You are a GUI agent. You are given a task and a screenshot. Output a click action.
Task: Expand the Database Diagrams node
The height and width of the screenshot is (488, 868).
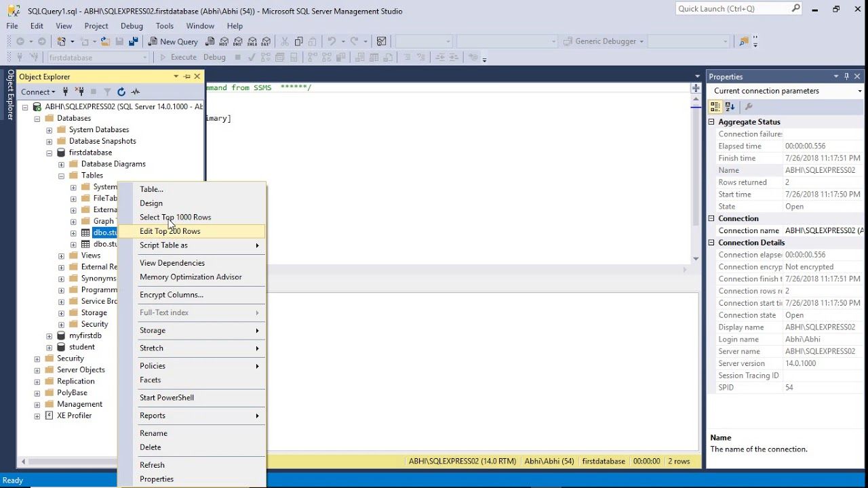(x=62, y=165)
